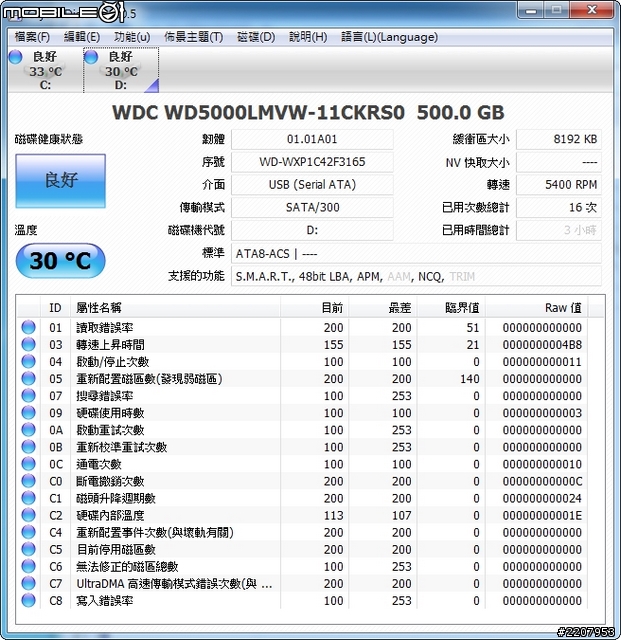The width and height of the screenshot is (621, 640).
Task: Click the ID column header
Action: [55, 308]
